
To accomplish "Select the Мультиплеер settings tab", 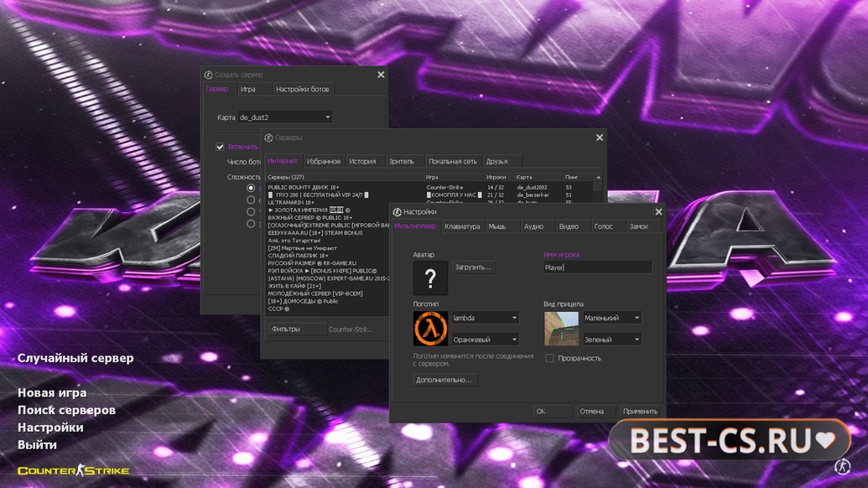I will [415, 226].
